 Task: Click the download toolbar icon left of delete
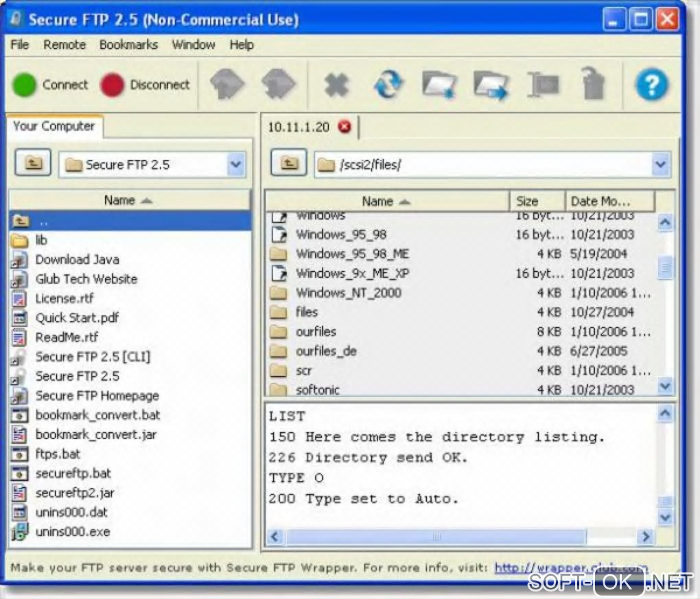[x=279, y=84]
